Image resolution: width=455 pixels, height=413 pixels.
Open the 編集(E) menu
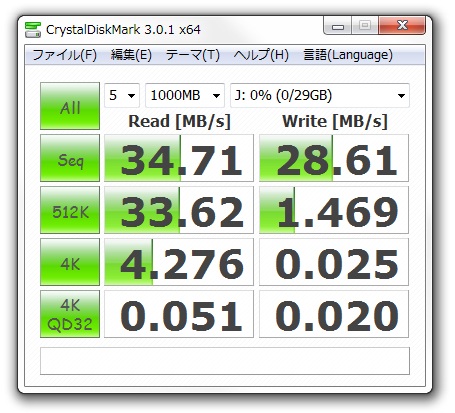pyautogui.click(x=131, y=55)
